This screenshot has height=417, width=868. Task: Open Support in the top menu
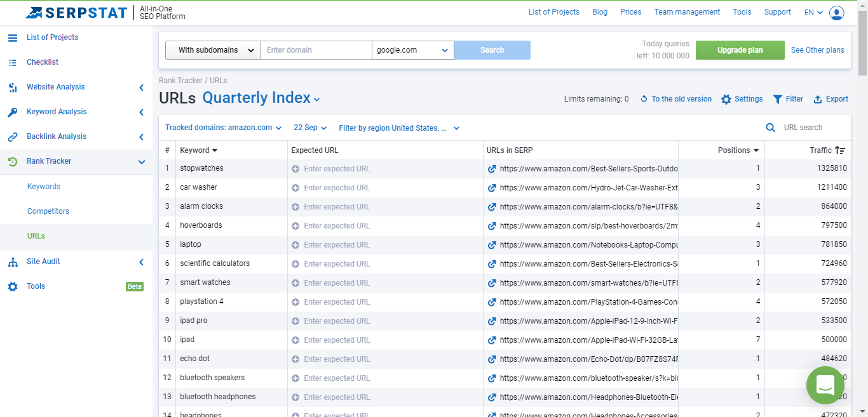click(x=778, y=12)
